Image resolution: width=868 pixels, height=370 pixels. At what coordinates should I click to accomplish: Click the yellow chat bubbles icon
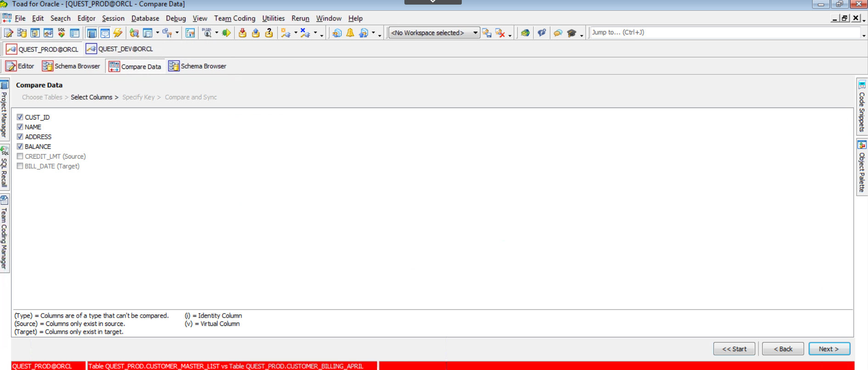[558, 33]
